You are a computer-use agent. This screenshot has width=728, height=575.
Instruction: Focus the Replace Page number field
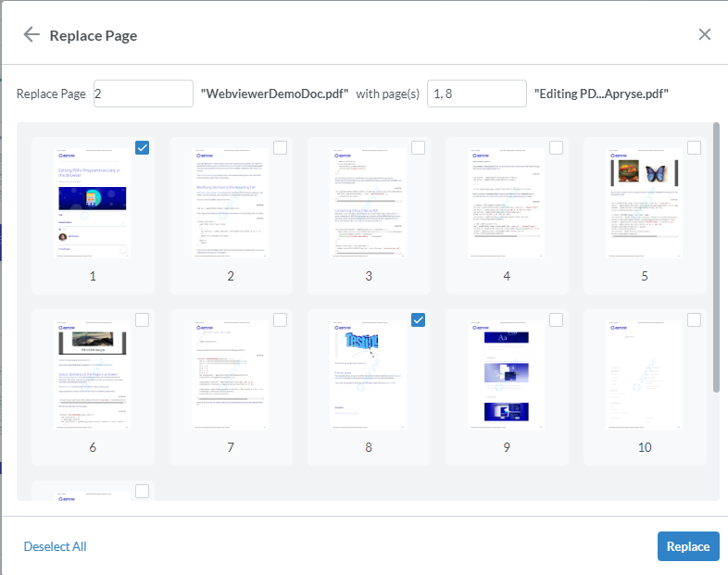(x=144, y=94)
